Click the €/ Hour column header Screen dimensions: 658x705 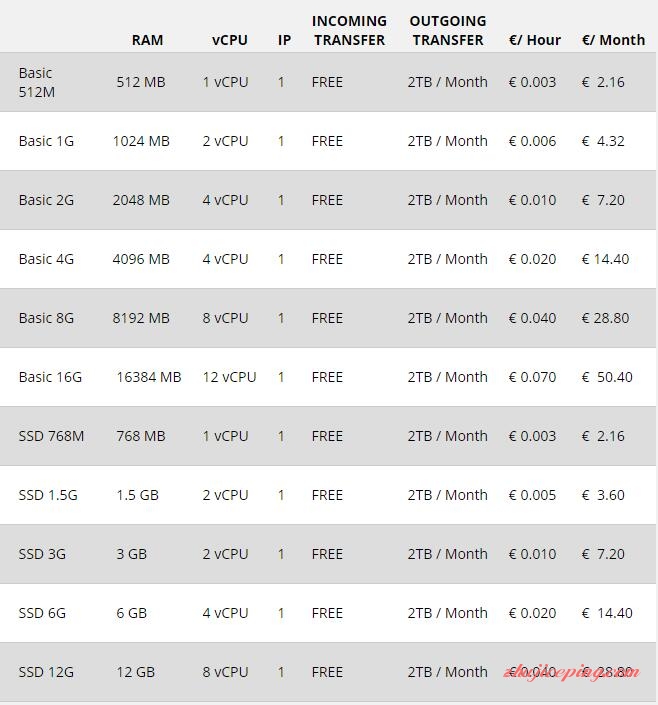click(535, 40)
